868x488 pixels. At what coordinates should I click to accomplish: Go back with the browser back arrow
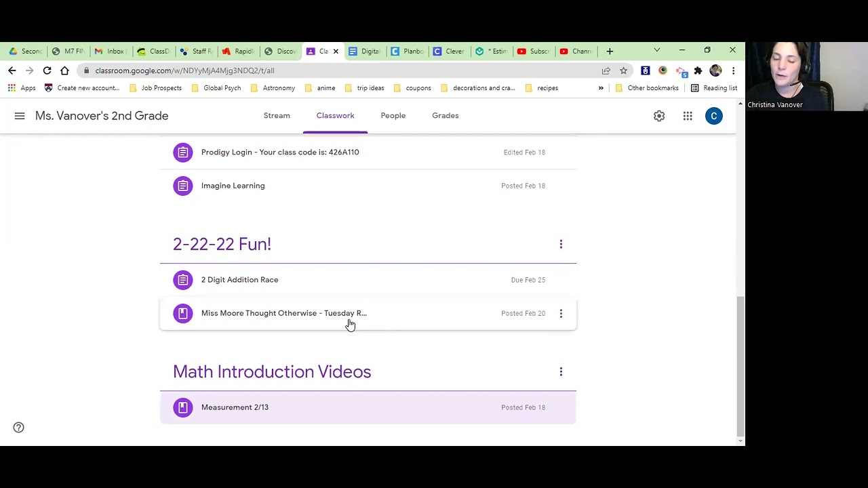point(12,70)
